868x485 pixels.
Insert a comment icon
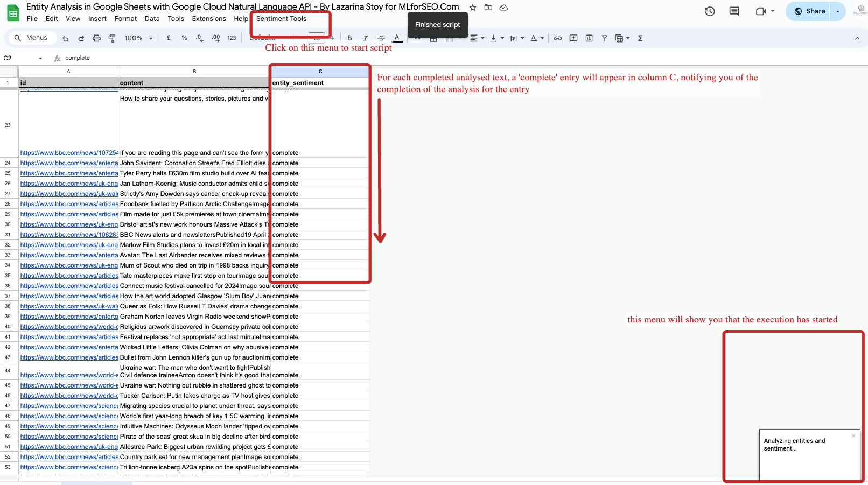click(573, 38)
